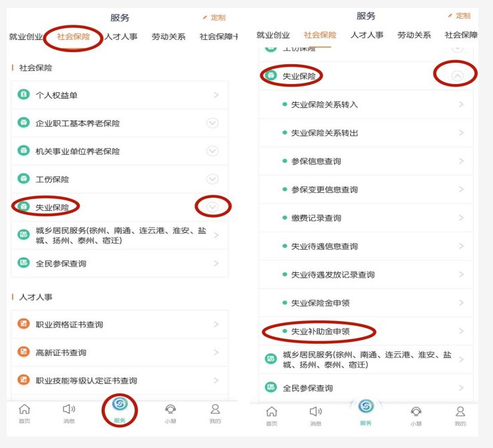Screen dimensions: 493x448
Task: Select 失业保险关系转入
Action: [x=365, y=104]
